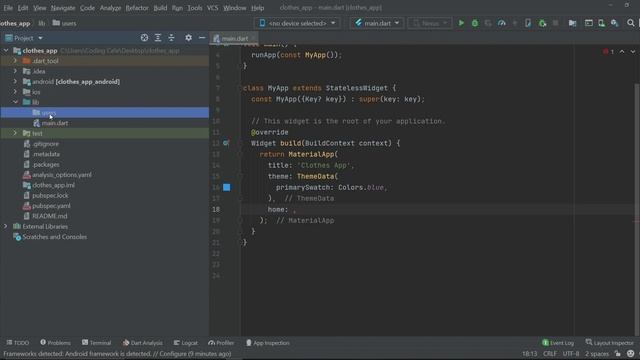Open the Dart Analysis tool window

(142, 343)
